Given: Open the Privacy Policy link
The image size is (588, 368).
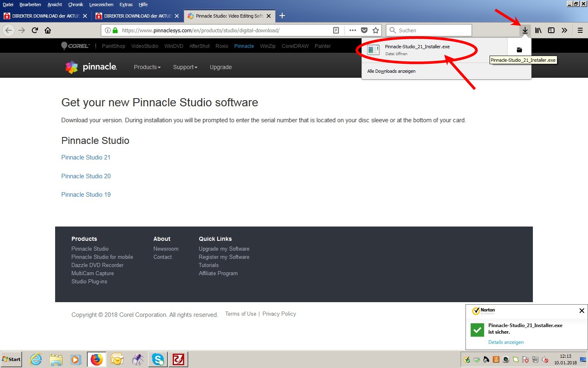Looking at the screenshot, I should coord(279,314).
